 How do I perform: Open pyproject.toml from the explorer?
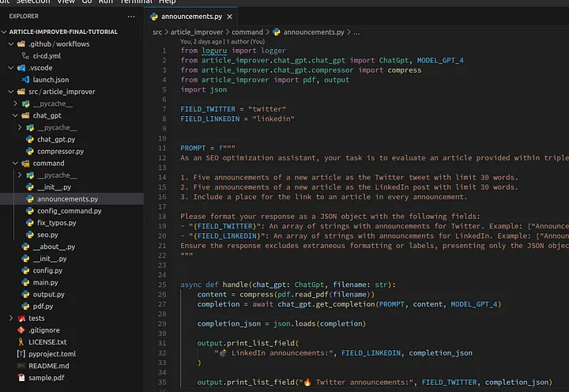[x=52, y=354]
